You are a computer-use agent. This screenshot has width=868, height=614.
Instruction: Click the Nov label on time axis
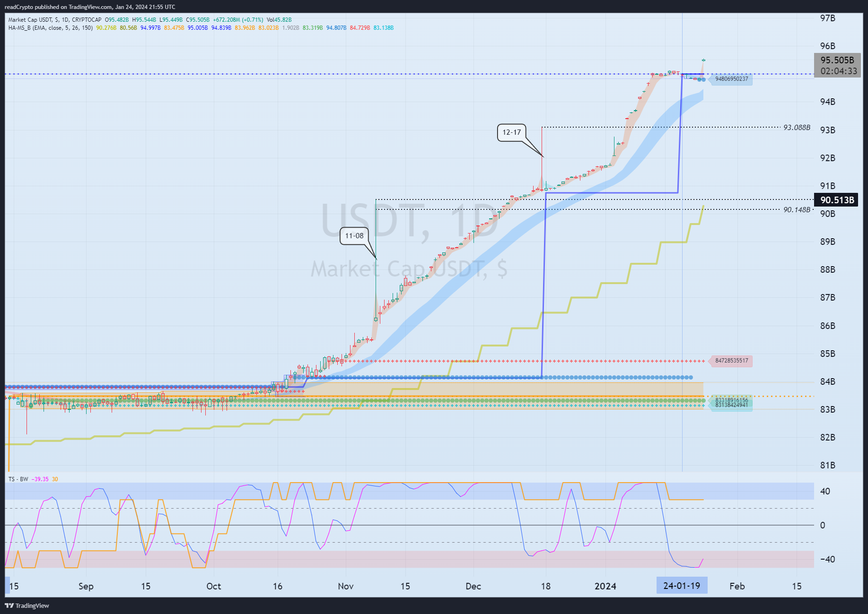(346, 586)
